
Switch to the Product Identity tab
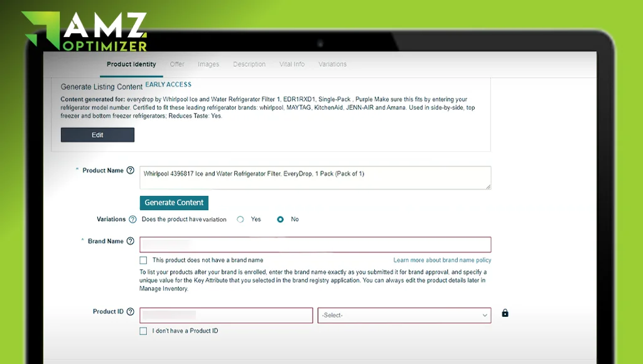coord(131,65)
